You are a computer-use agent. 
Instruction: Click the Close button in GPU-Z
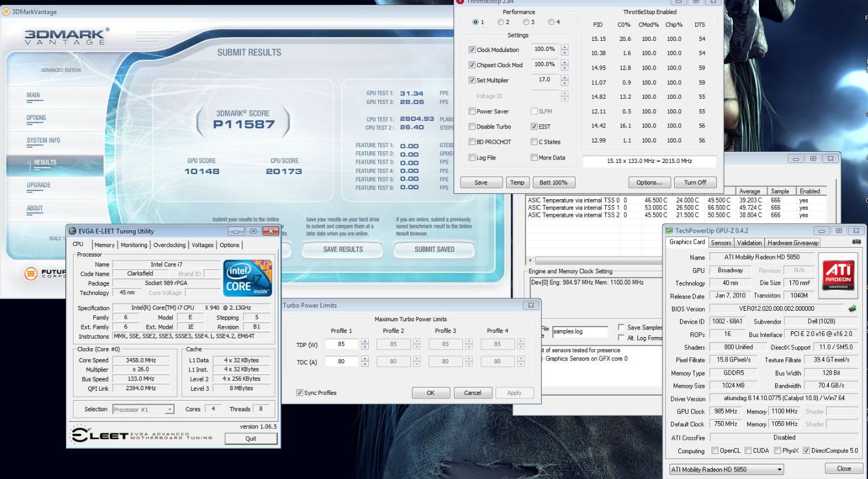click(x=843, y=468)
